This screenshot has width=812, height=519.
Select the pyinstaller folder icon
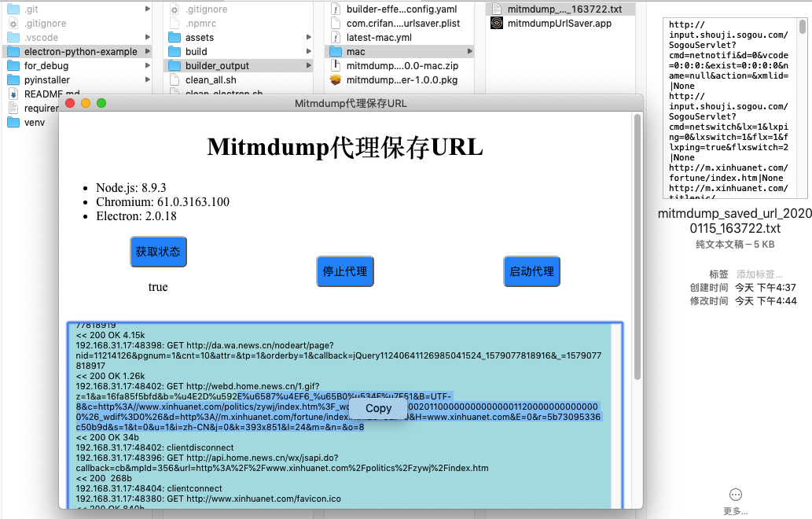[13, 80]
